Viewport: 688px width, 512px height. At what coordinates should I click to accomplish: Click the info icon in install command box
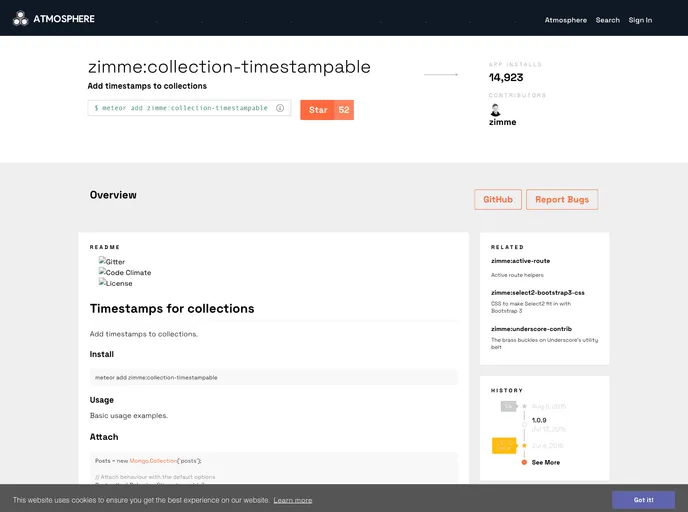(280, 108)
